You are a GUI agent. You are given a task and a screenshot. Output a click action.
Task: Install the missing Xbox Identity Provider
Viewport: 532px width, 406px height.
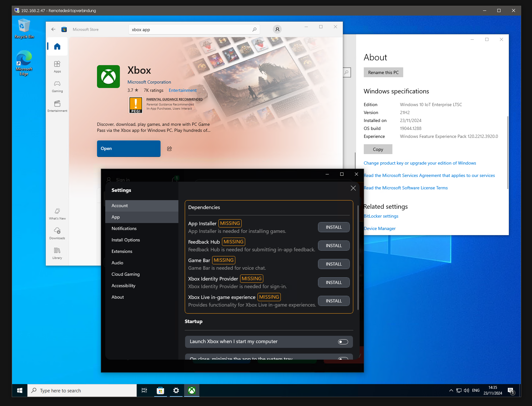click(x=334, y=282)
